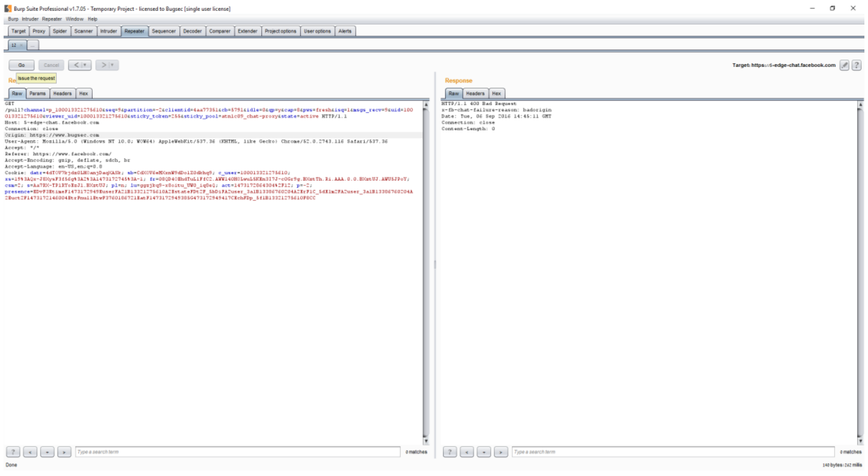Switch to the Decoder tab

tap(192, 31)
